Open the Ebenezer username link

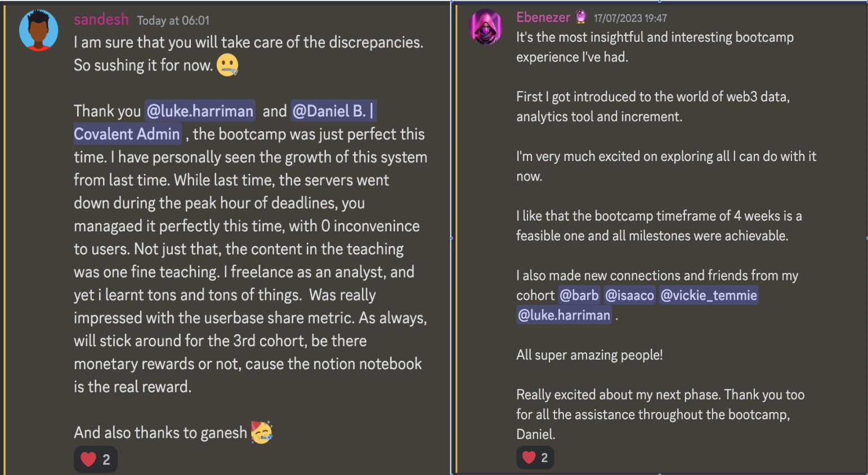pyautogui.click(x=543, y=17)
